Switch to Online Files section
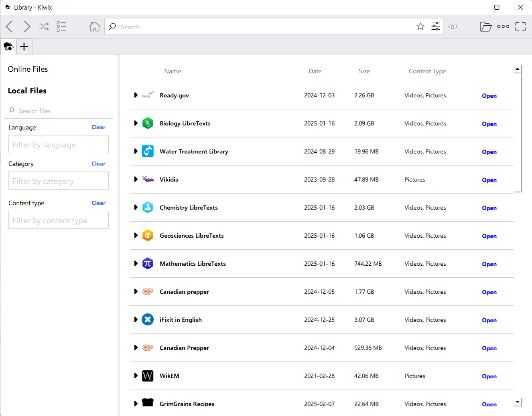Image resolution: width=532 pixels, height=416 pixels. pyautogui.click(x=28, y=69)
